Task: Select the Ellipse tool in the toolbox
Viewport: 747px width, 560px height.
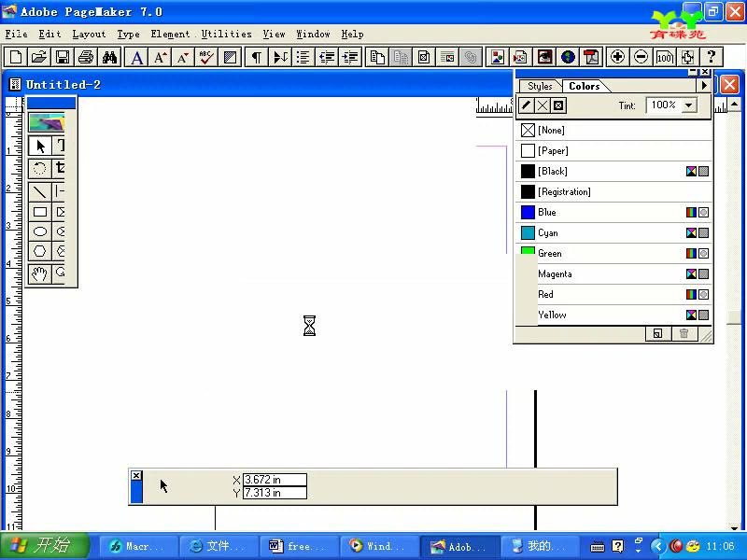Action: point(40,231)
